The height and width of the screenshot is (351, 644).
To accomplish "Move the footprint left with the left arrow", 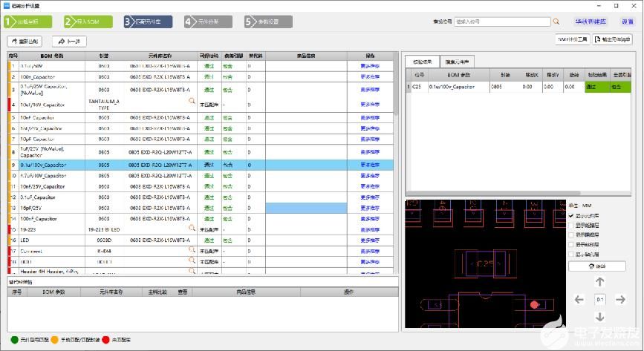I will [579, 300].
